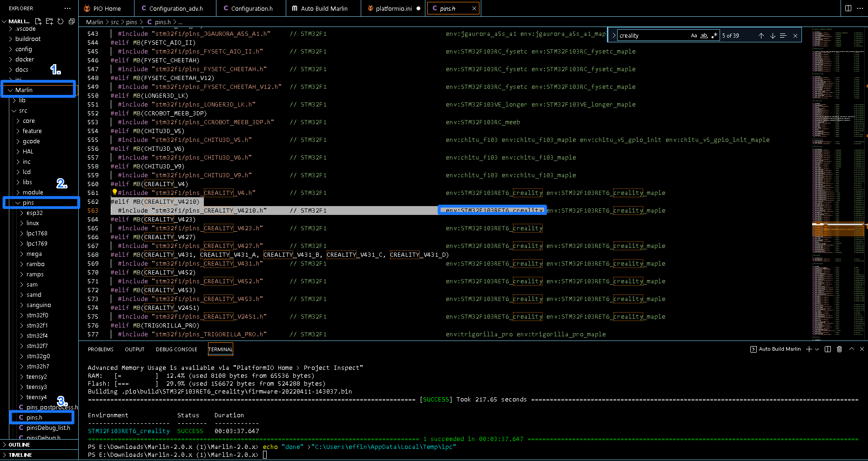Enable regular expression search option
The width and height of the screenshot is (868, 461).
pos(714,35)
